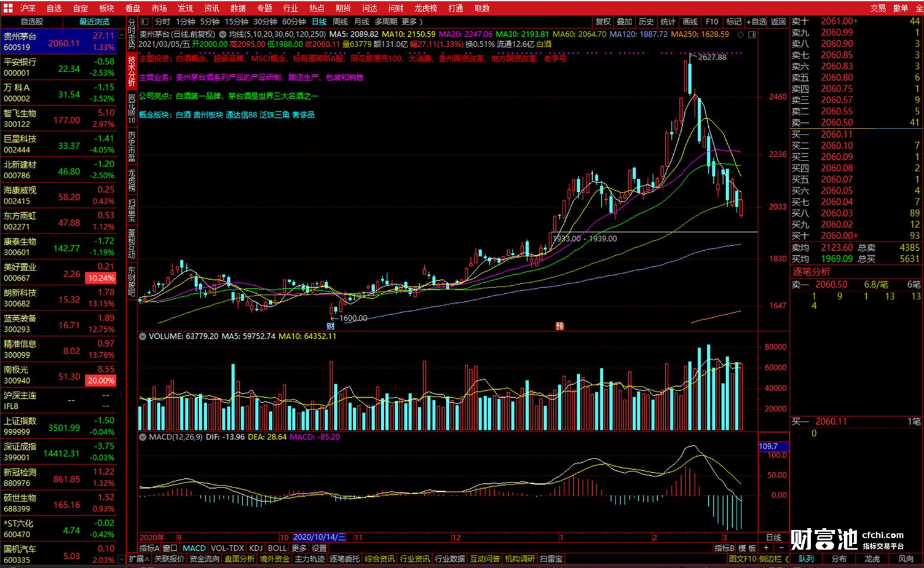Switch to 5分钟 period
This screenshot has width=924, height=568.
tap(210, 22)
